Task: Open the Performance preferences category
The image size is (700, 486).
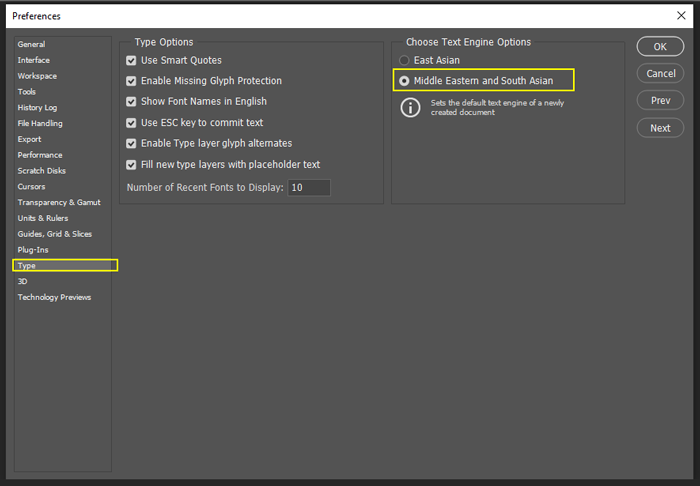Action: [40, 155]
